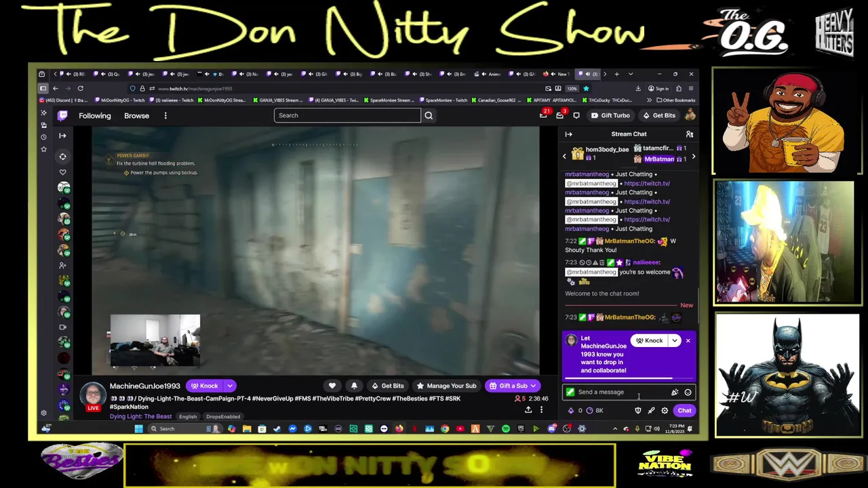Open Spotify from the taskbar
Viewport: 868px width, 488px height.
pyautogui.click(x=506, y=428)
